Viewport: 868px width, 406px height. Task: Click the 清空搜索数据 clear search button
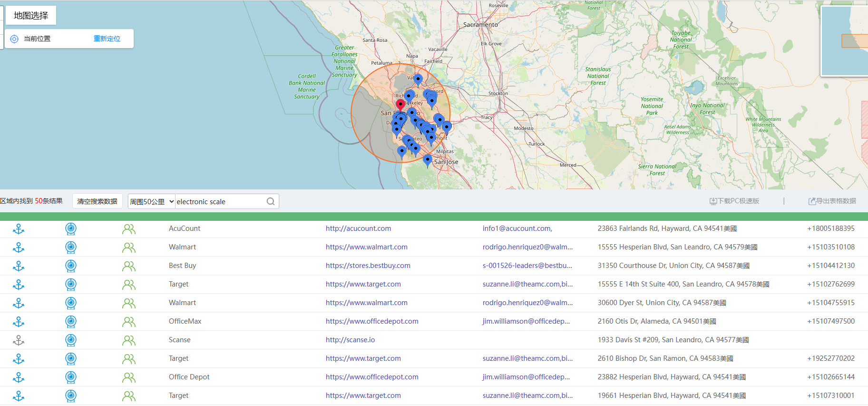(98, 201)
